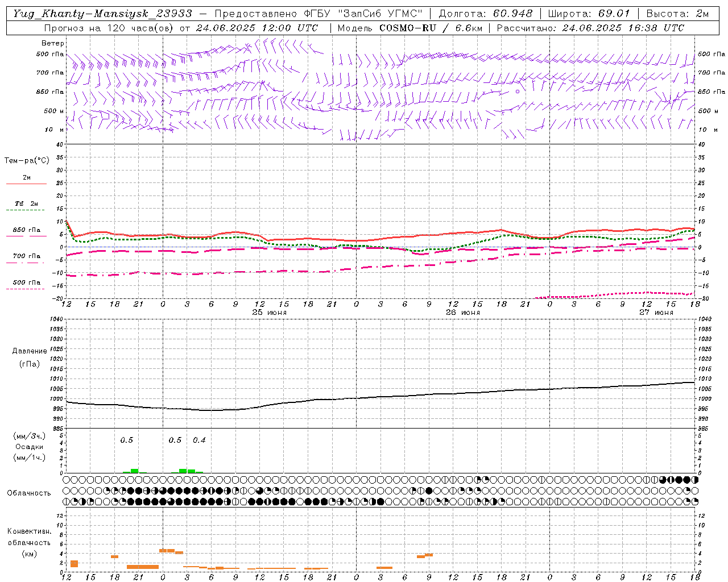Click the 0.4 precipitation amount label
728x582 pixels.
(x=199, y=440)
